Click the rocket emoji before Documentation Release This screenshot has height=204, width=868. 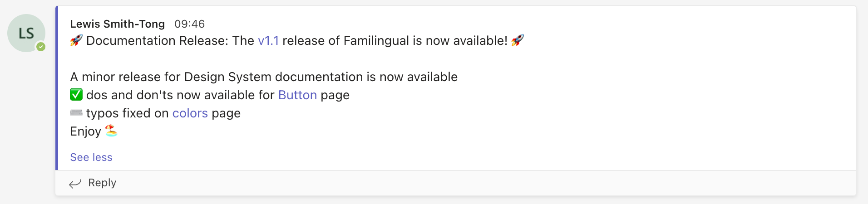click(x=76, y=40)
